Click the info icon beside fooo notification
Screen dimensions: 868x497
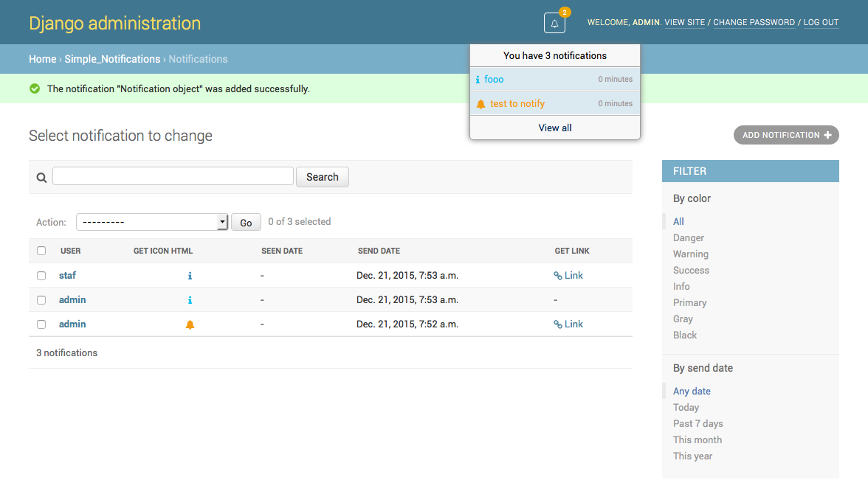pyautogui.click(x=478, y=80)
